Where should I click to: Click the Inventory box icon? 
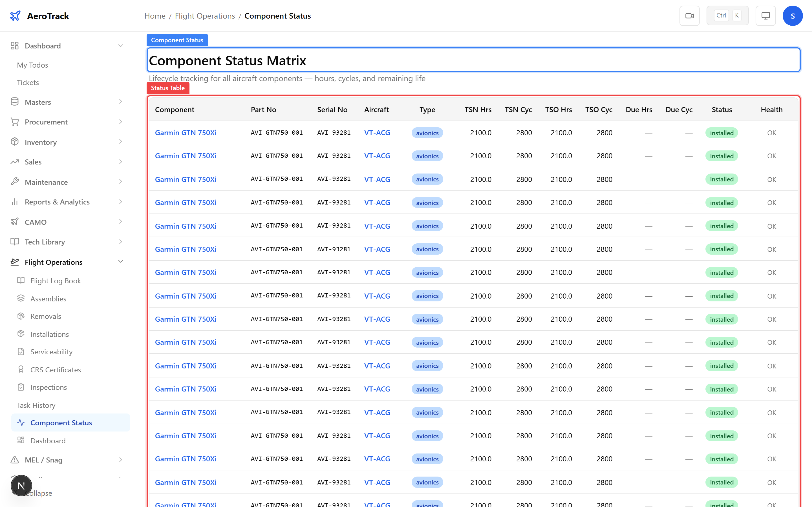[x=14, y=142]
